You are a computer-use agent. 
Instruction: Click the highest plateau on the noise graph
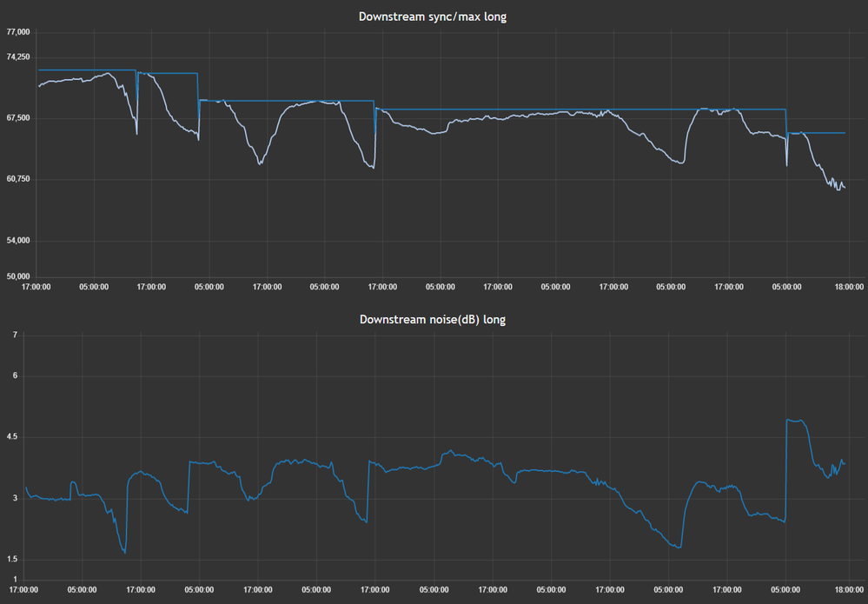796,421
